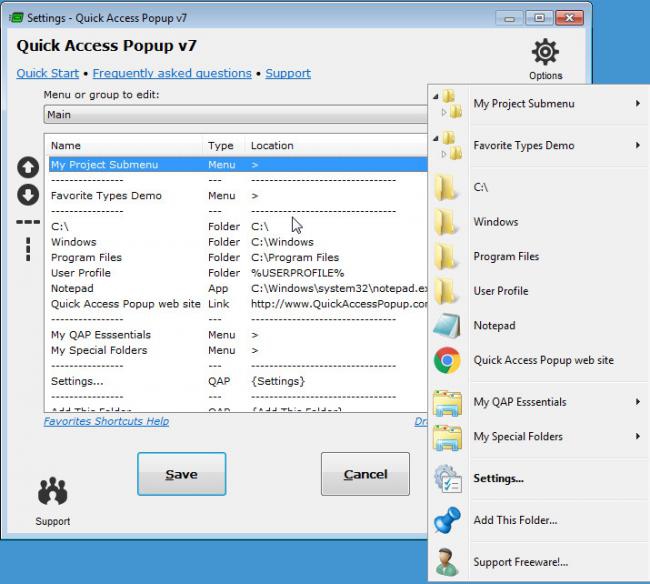Choose Notepad in the popup menu
This screenshot has height=584, width=650.
538,325
